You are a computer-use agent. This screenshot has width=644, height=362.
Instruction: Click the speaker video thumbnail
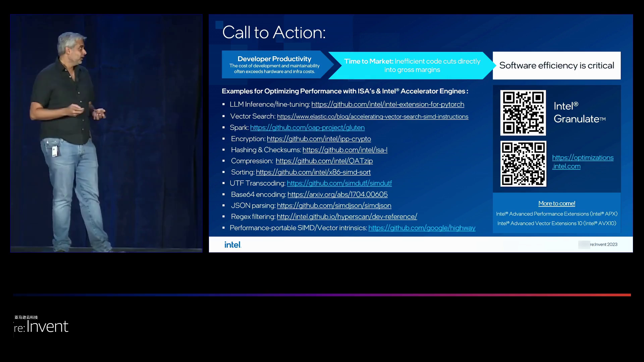(106, 133)
